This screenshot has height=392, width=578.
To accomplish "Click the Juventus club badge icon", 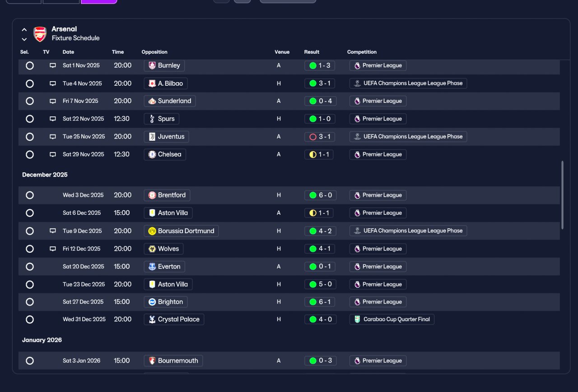I will point(152,137).
